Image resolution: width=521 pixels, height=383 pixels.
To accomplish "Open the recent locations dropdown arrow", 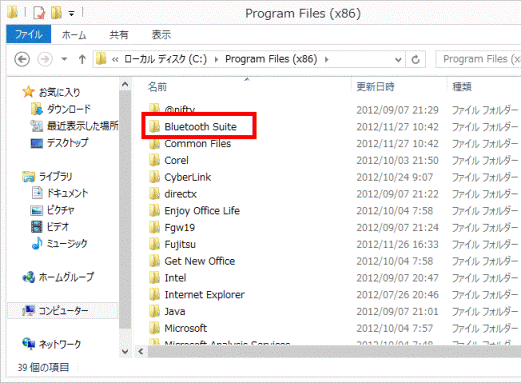I will [64, 59].
